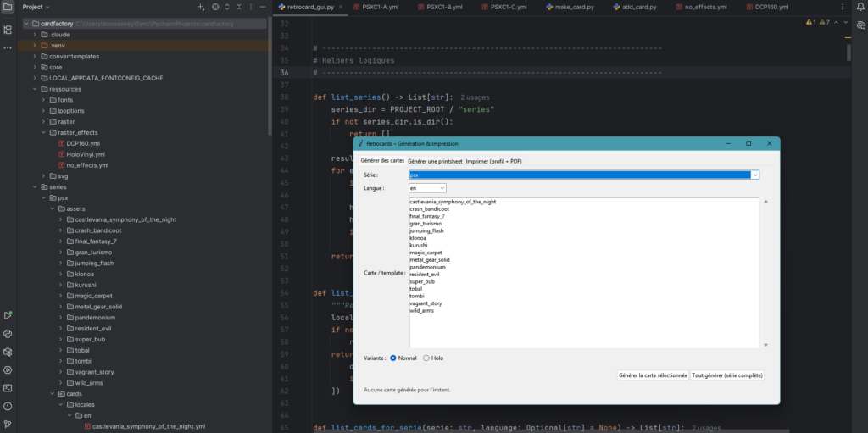868x433 pixels.
Task: Open the Série combobox dropdown
Action: click(754, 175)
